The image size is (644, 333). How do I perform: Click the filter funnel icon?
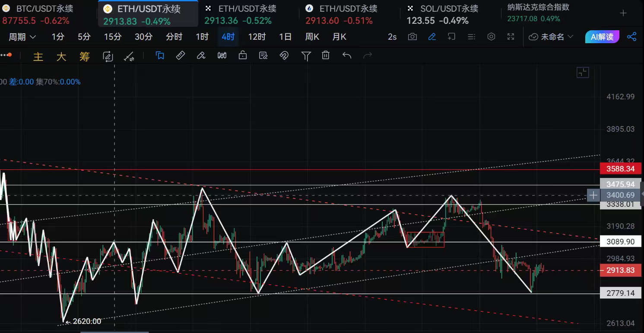pyautogui.click(x=306, y=55)
